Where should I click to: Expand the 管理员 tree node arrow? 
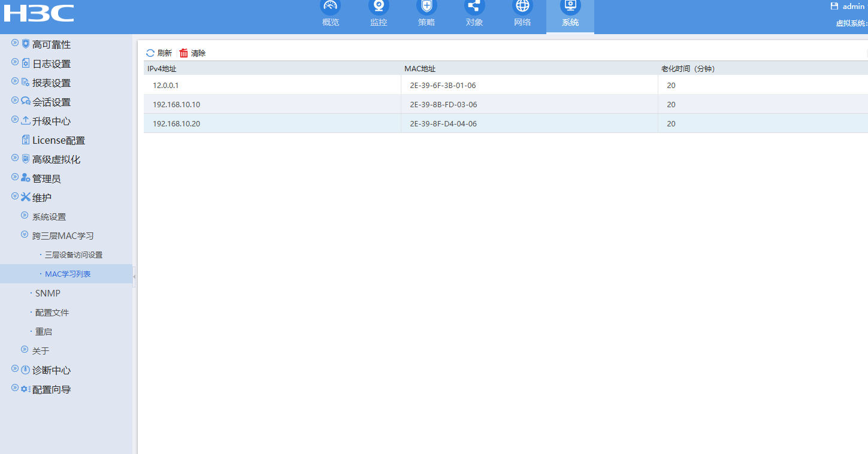pos(15,177)
